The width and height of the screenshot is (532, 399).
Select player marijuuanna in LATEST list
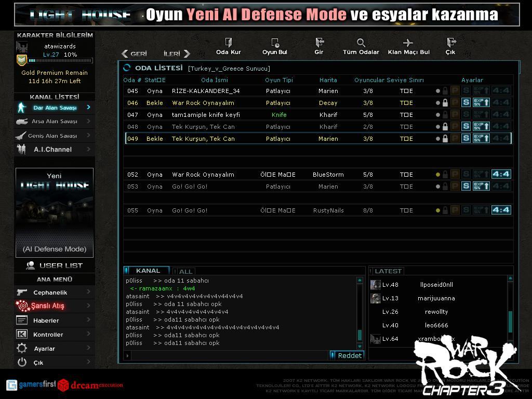pos(437,298)
